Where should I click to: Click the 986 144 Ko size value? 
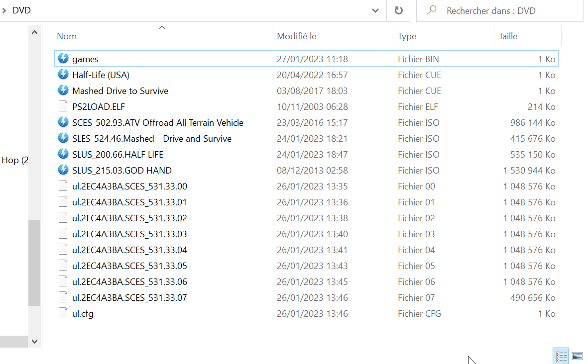coord(533,123)
